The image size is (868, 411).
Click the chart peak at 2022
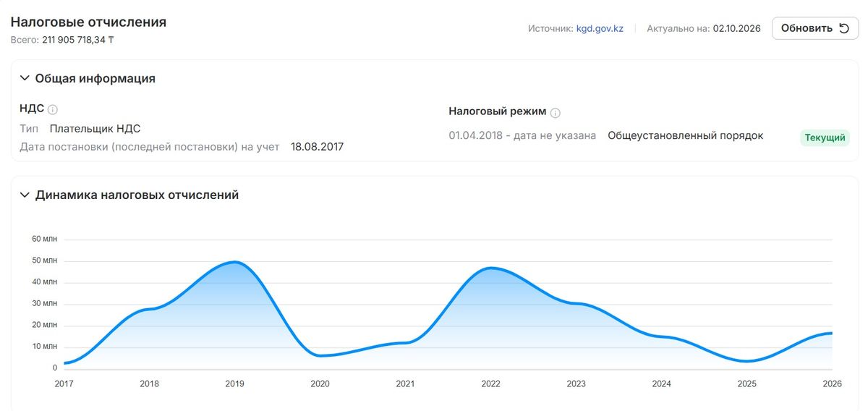[491, 268]
